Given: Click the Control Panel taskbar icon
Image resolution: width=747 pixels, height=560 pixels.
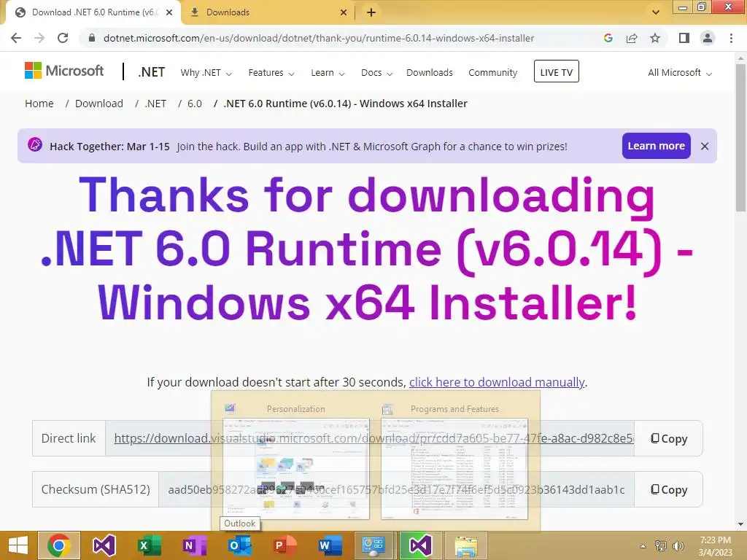Looking at the screenshot, I should click(374, 545).
